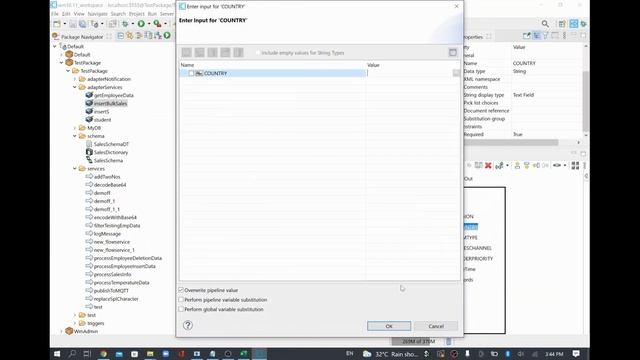
Task: Click maximize panel icon in dialog toolbar
Action: 453,52
